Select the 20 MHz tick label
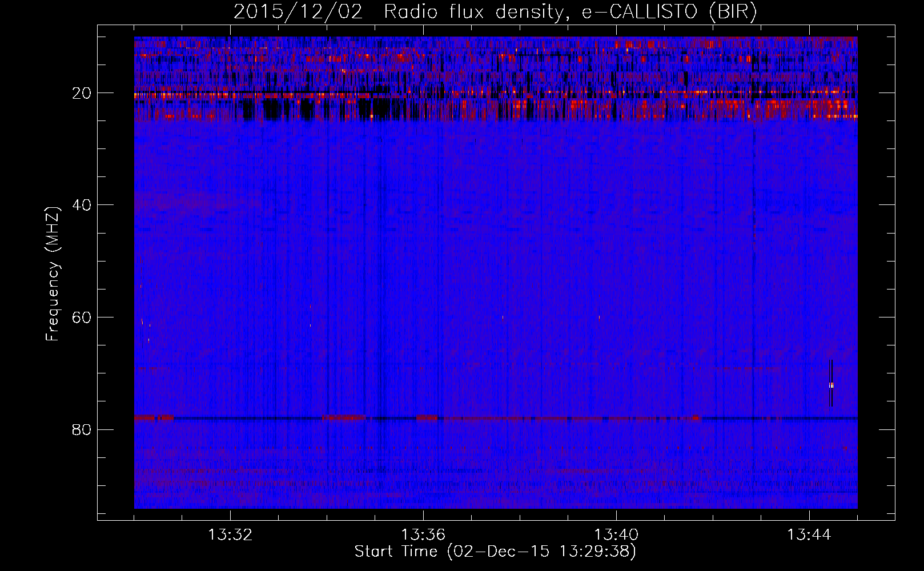924x571 pixels. [x=82, y=93]
